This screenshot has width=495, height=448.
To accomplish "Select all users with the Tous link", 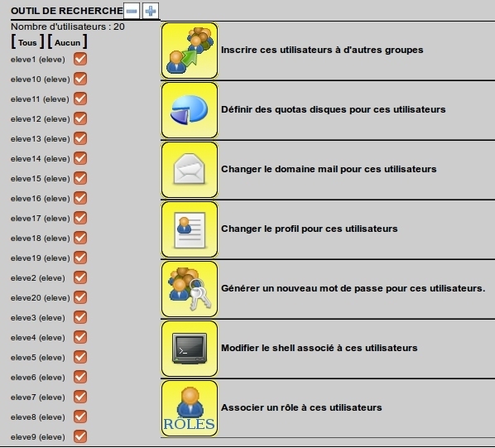I will coord(27,42).
